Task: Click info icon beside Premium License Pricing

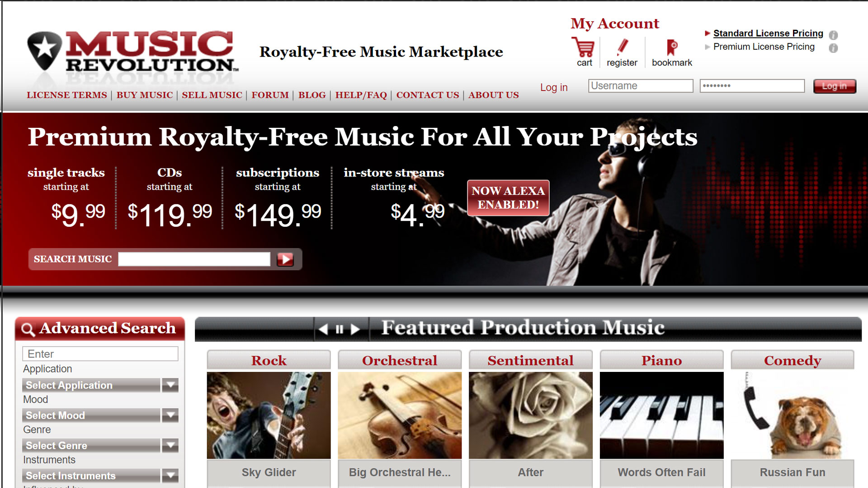Action: click(833, 48)
